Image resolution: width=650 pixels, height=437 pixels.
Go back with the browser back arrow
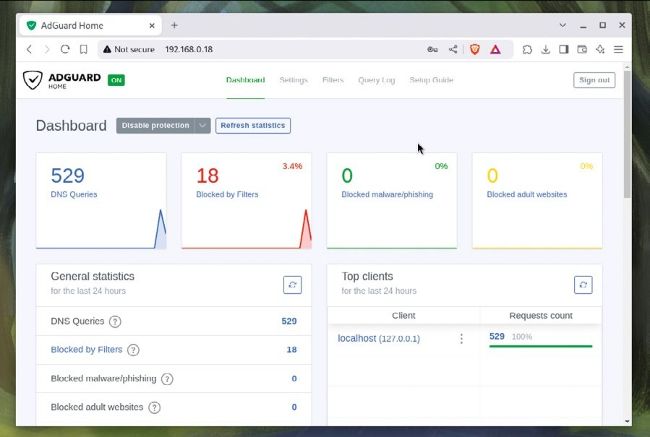pos(29,49)
